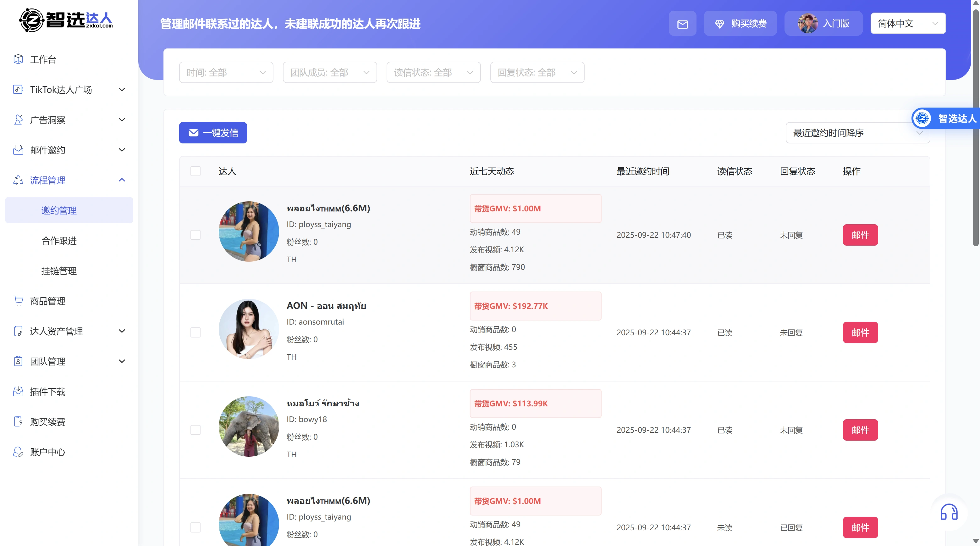Screen dimensions: 980x546
Task: Go to 挂链管理 submenu item
Action: (59, 271)
